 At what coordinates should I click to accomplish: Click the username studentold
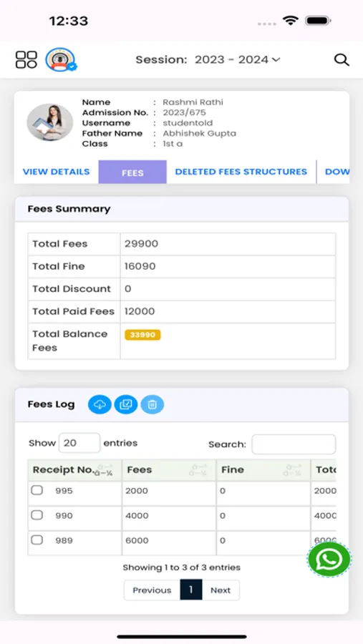(x=188, y=123)
